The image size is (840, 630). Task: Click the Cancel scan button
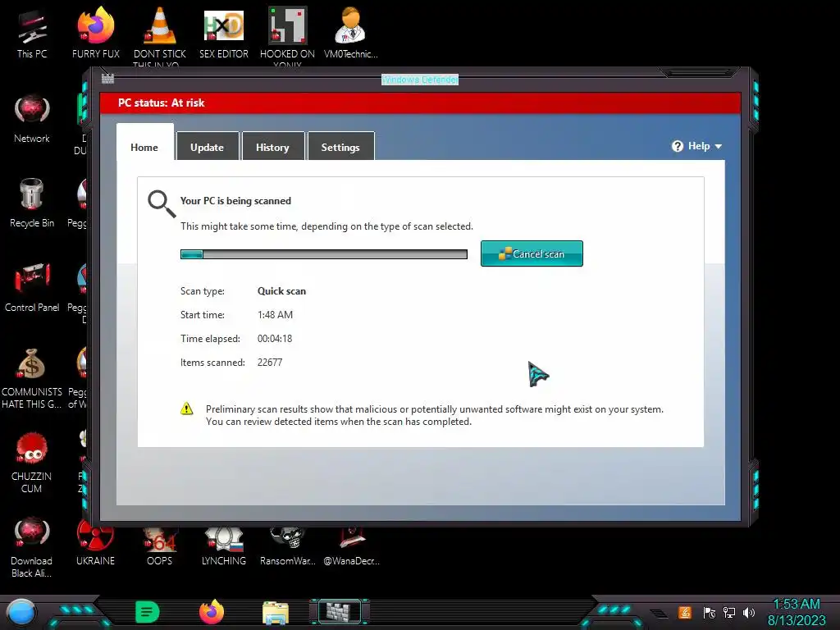pyautogui.click(x=532, y=253)
